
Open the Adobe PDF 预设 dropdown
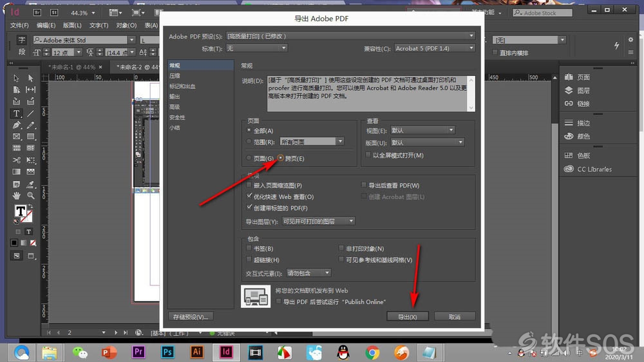(x=350, y=36)
